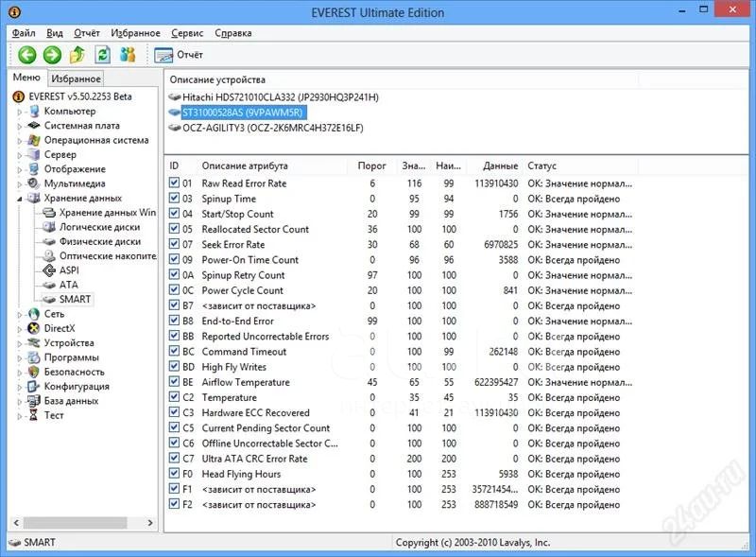Click the green Forward arrow toolbar icon
The image size is (756, 557).
pos(52,55)
